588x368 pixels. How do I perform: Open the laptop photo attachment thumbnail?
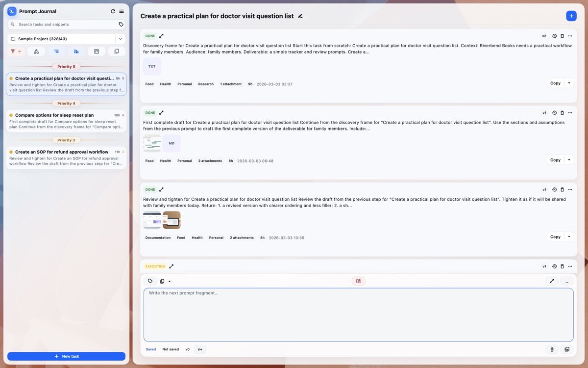pos(171,220)
